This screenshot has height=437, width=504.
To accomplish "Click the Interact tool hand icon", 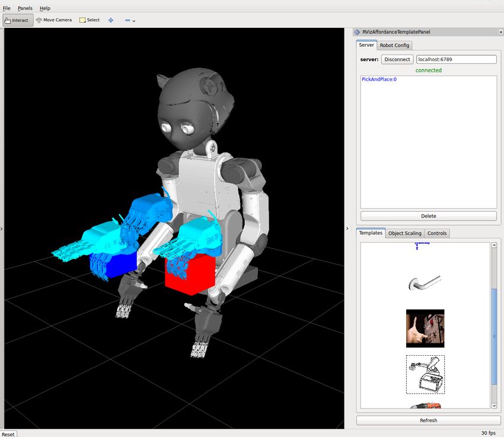I will [8, 20].
